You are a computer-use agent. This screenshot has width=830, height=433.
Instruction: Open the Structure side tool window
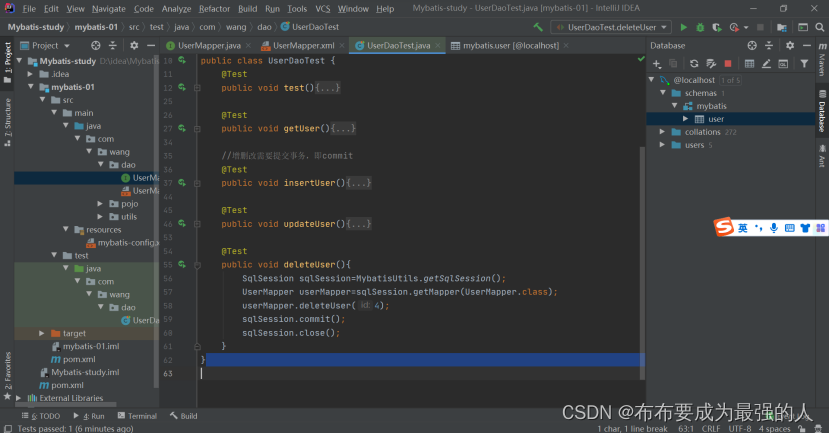click(7, 122)
